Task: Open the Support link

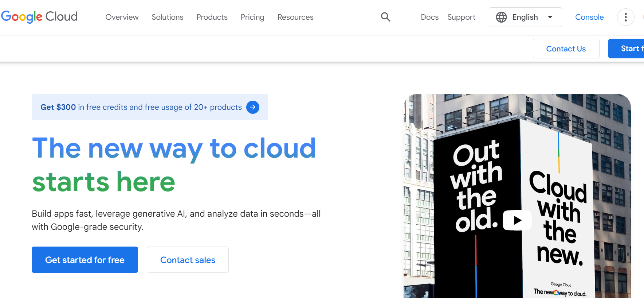Action: 461,17
